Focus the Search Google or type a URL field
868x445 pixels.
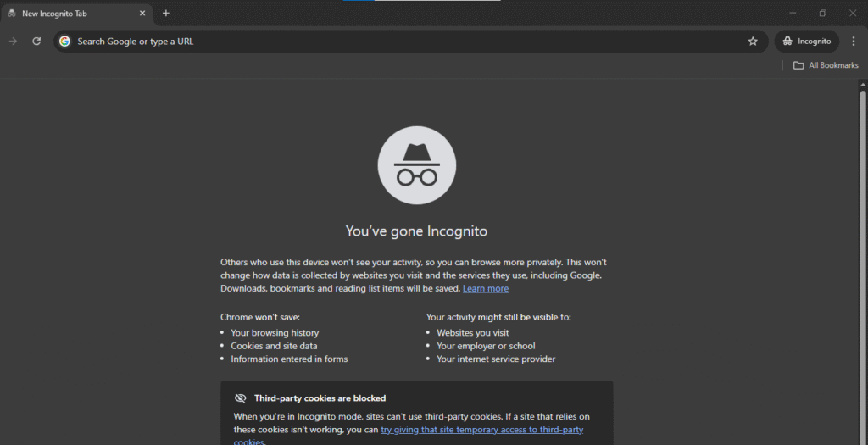409,42
